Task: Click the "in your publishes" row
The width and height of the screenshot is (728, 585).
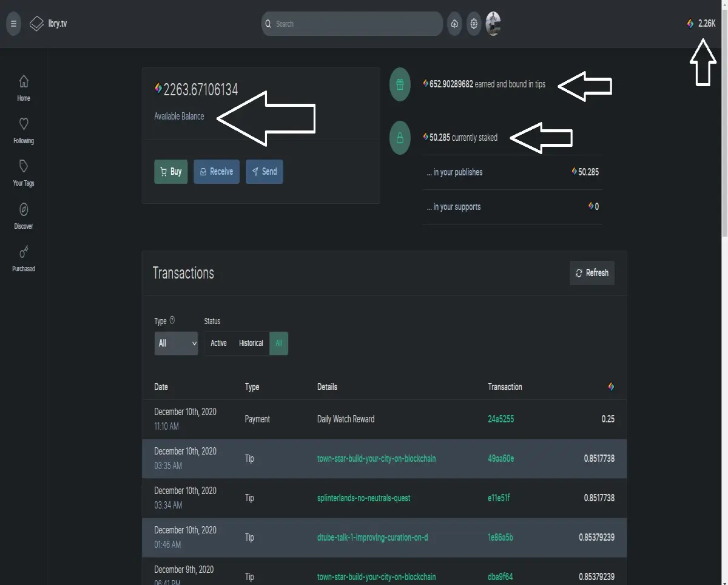Action: (513, 172)
